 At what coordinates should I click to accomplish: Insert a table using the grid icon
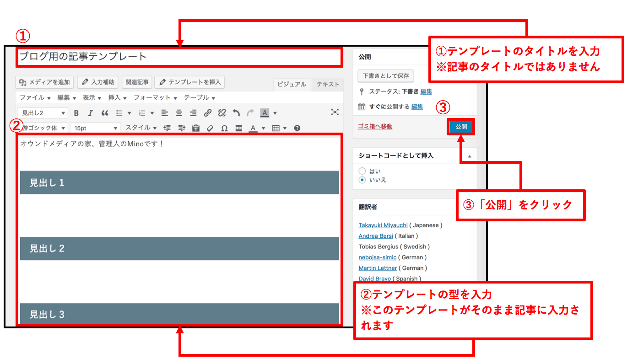(x=276, y=128)
